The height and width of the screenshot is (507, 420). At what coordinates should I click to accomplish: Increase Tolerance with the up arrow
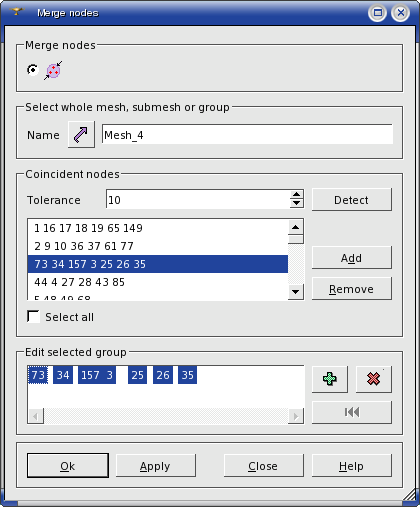(x=296, y=195)
